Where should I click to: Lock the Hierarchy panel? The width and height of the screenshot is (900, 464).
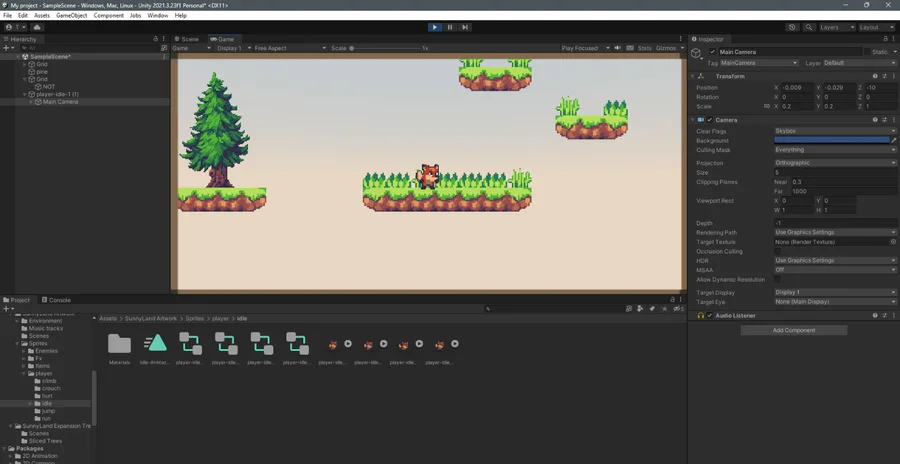[x=155, y=39]
